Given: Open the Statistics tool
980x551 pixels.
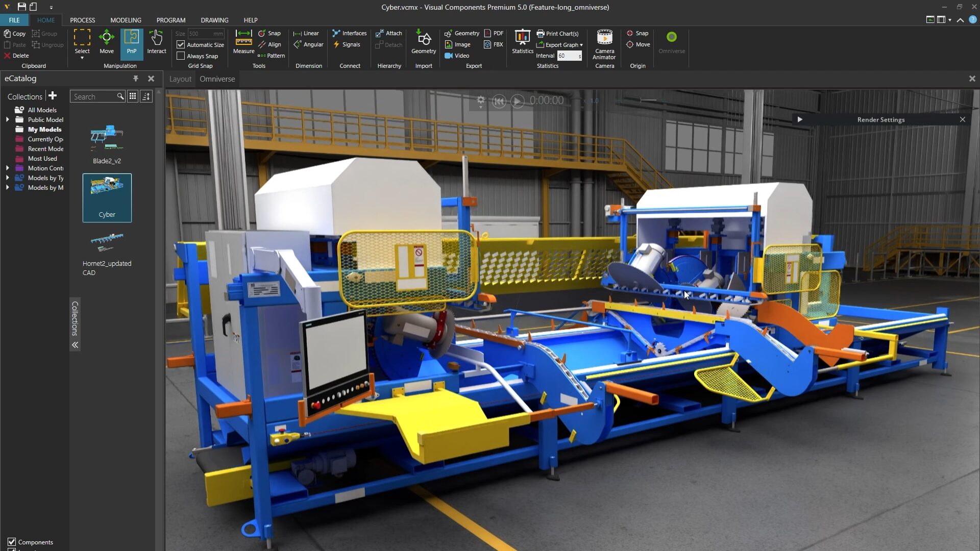Looking at the screenshot, I should (522, 41).
